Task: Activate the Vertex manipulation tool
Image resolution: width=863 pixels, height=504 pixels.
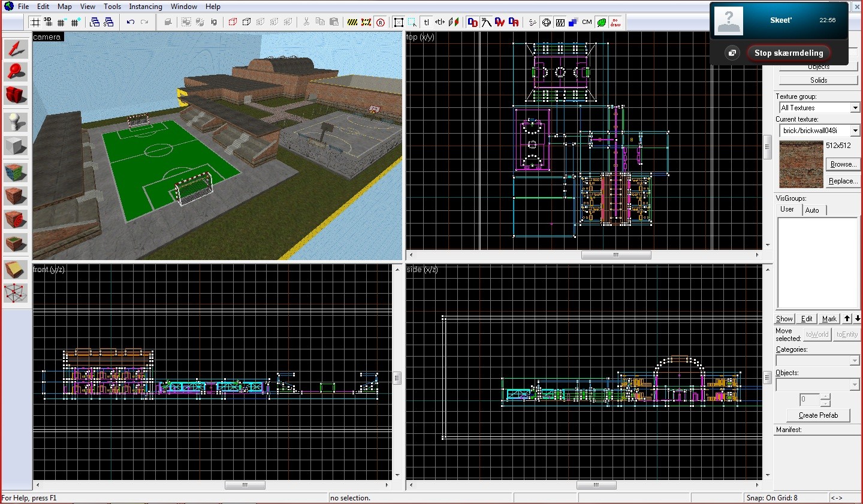Action: (16, 293)
